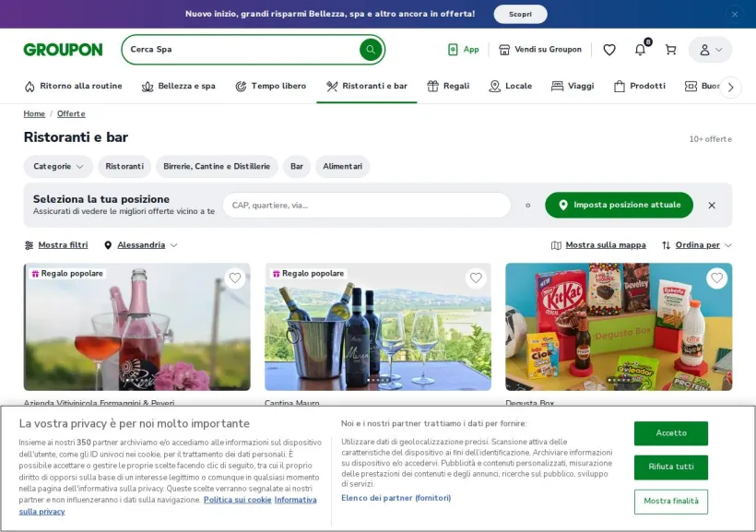Image resolution: width=756 pixels, height=532 pixels.
Task: Open the user account menu
Action: click(710, 50)
